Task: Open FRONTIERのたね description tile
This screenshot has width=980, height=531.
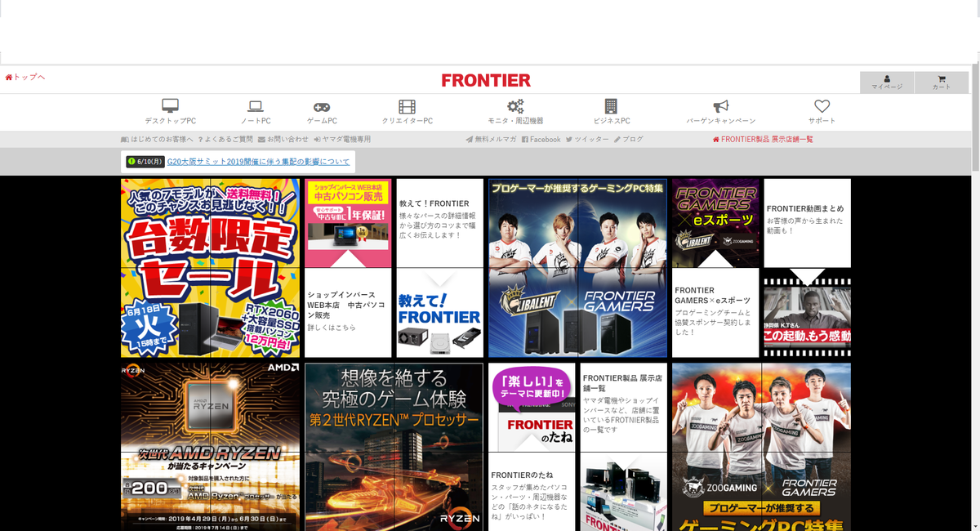Action: [532, 492]
